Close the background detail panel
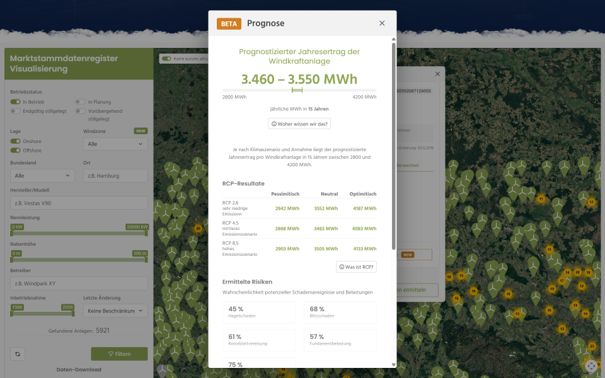Screen dimensions: 605x378 pyautogui.click(x=437, y=74)
